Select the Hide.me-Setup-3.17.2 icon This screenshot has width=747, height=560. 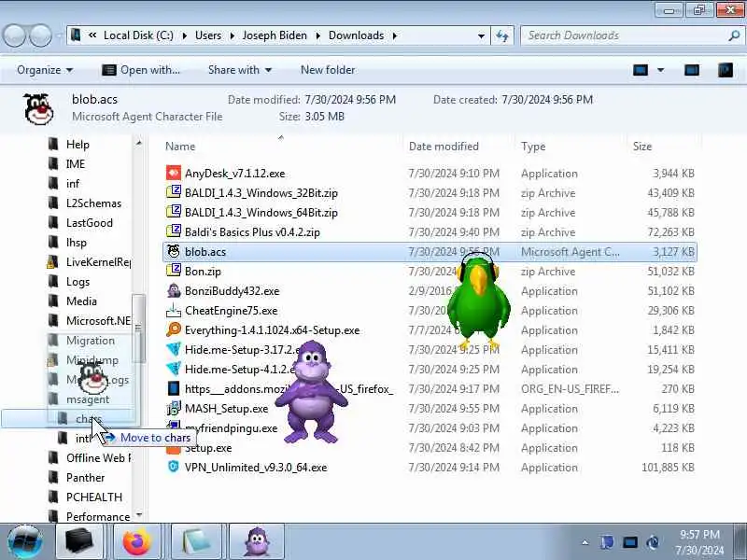tap(174, 349)
